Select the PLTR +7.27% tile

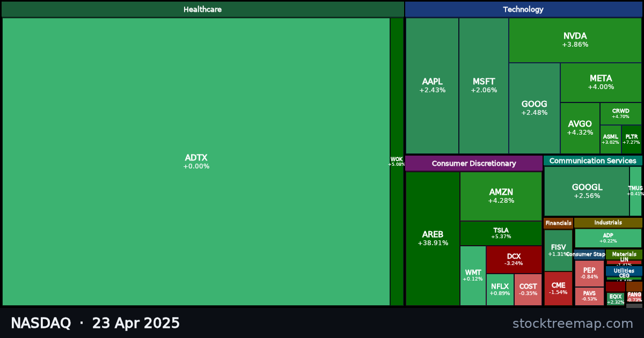[632, 139]
